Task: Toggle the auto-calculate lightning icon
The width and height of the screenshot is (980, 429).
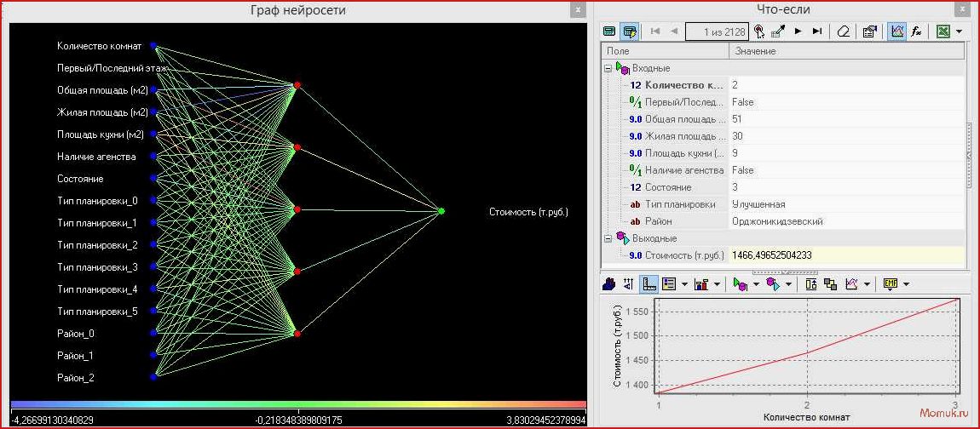Action: pyautogui.click(x=630, y=31)
